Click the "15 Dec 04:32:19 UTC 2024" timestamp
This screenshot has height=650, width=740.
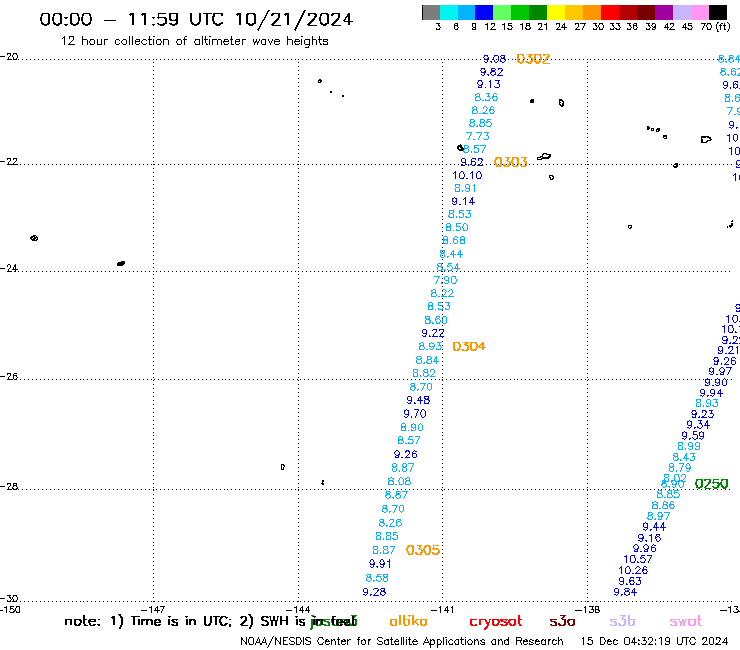654,641
